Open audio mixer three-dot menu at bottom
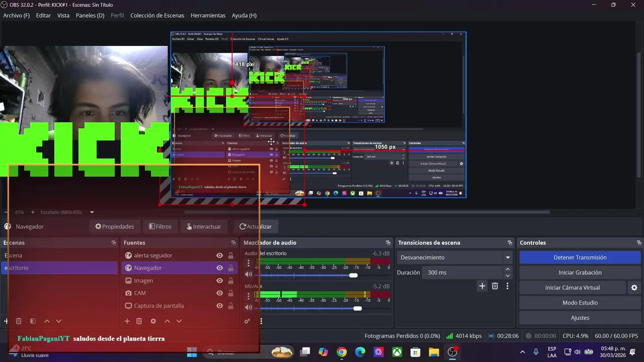The image size is (644, 362). tap(261, 321)
